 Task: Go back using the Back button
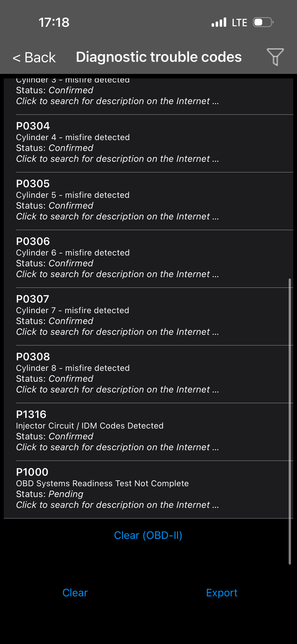tap(34, 57)
